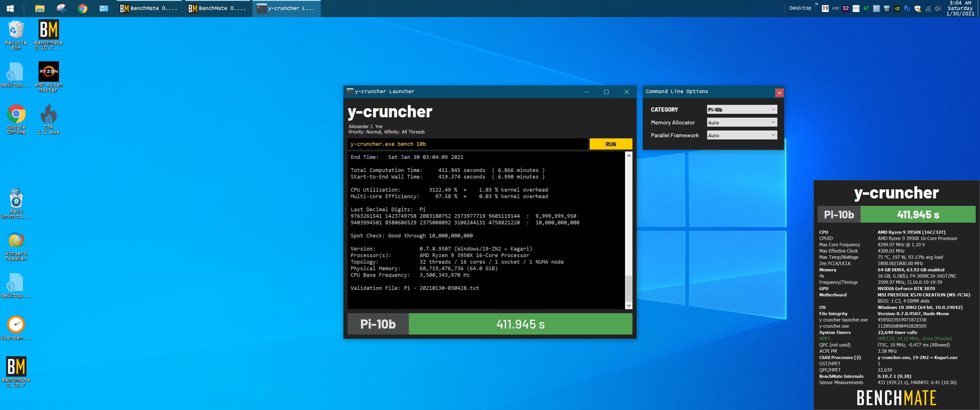Open Control Panel taskbar icon
This screenshot has height=410, width=980.
104,8
